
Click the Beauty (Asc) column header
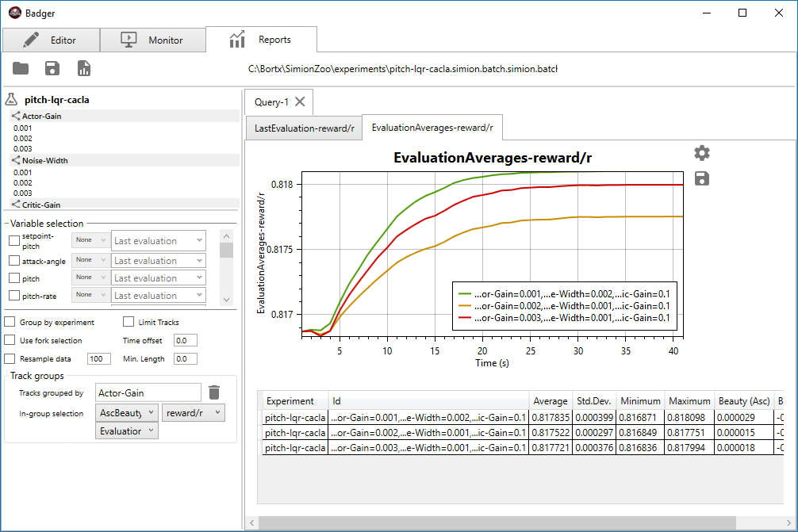coord(744,400)
